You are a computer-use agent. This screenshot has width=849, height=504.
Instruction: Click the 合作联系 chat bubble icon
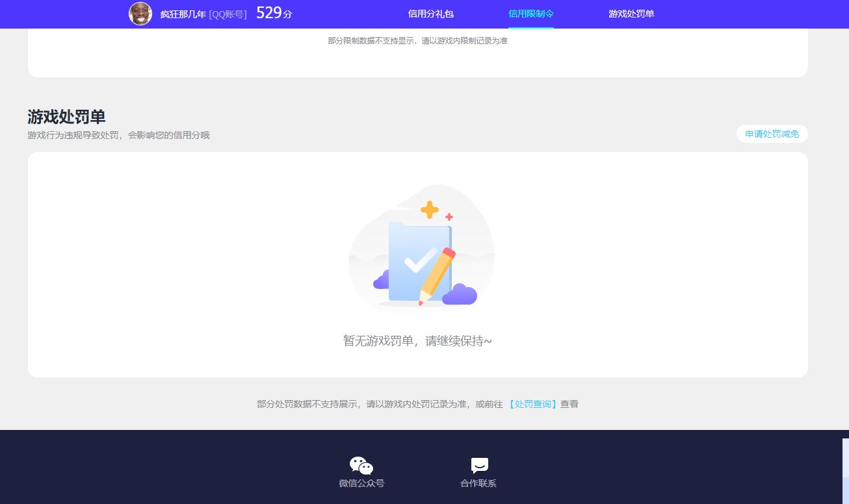pyautogui.click(x=479, y=465)
